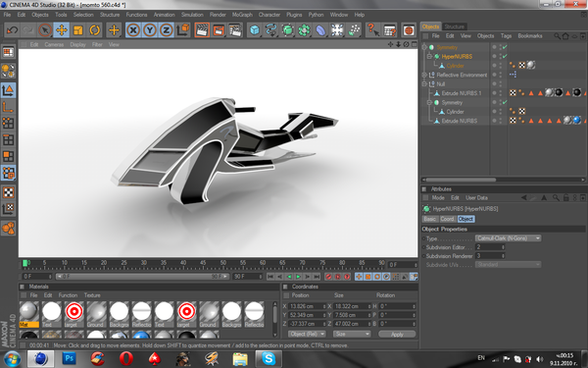
Task: Switch to Polygons mode in left palette
Action: [x=8, y=156]
